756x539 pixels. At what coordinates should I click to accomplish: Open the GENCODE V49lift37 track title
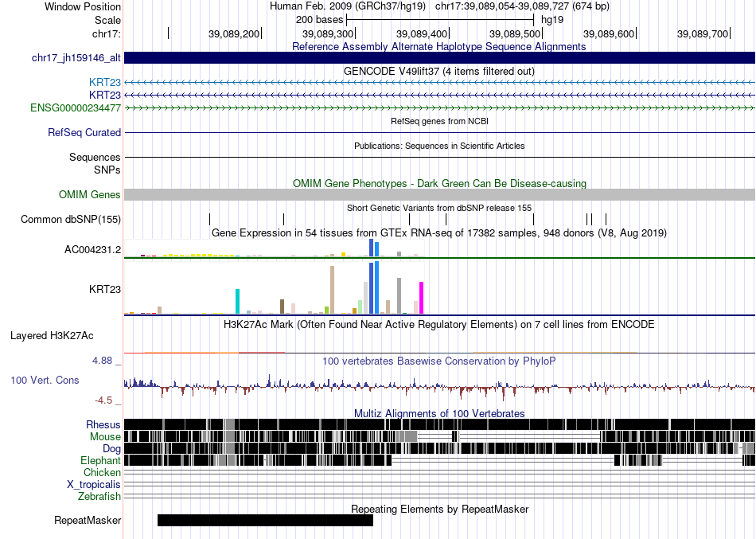click(439, 72)
